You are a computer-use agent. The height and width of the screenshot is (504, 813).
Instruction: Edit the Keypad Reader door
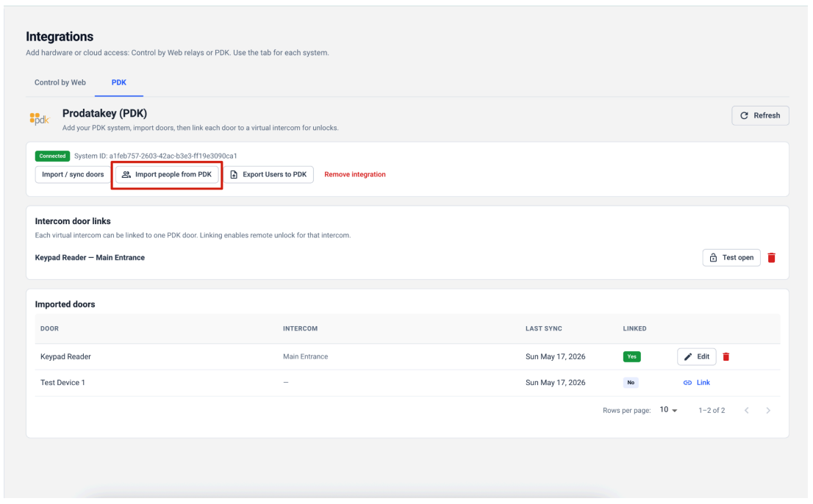pos(696,356)
